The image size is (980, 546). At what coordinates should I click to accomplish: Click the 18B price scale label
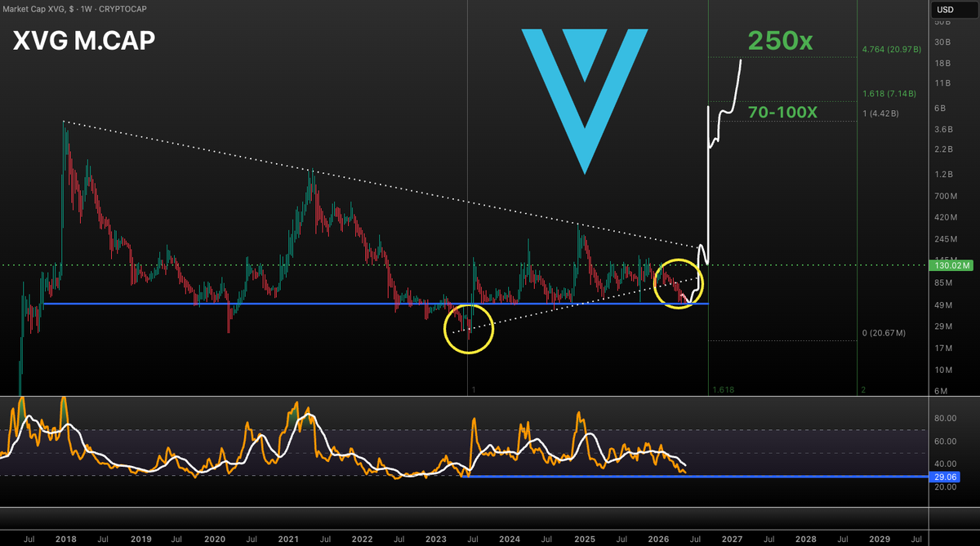point(943,63)
